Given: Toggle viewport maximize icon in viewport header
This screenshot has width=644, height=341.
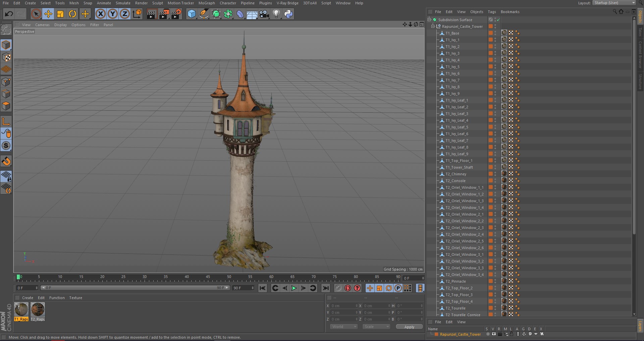Looking at the screenshot, I should pos(421,24).
